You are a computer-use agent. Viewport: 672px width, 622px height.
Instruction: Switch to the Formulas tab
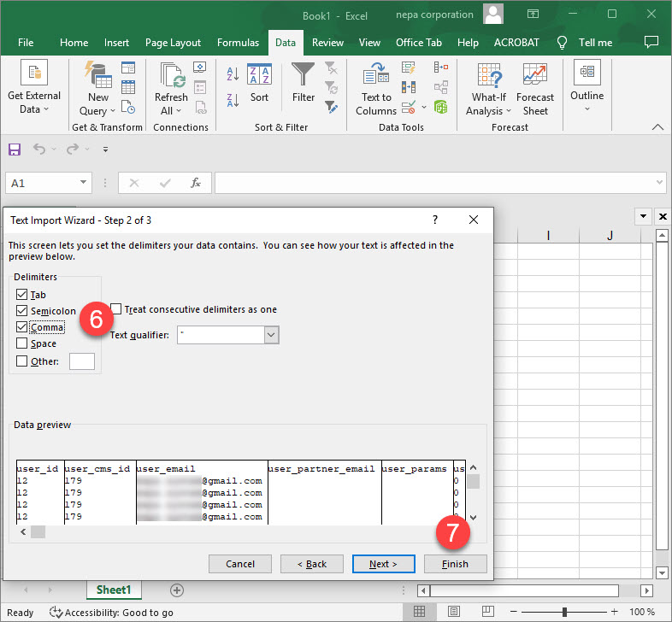(x=238, y=43)
